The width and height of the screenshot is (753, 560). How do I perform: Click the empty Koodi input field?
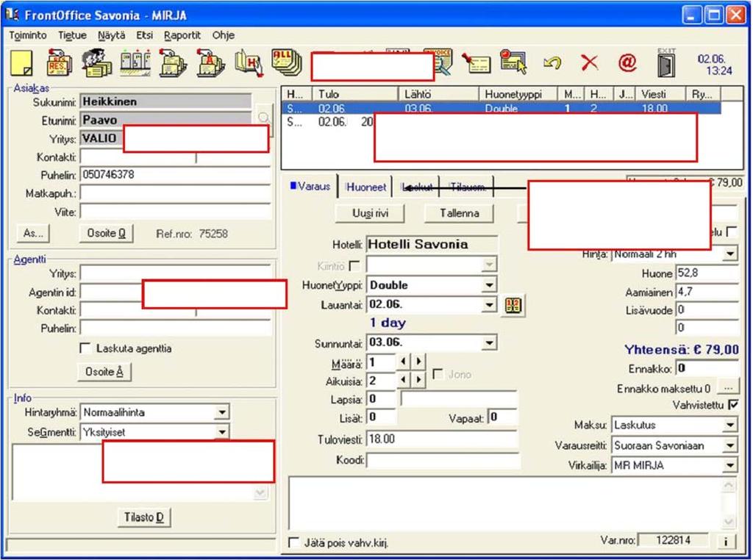(x=443, y=460)
